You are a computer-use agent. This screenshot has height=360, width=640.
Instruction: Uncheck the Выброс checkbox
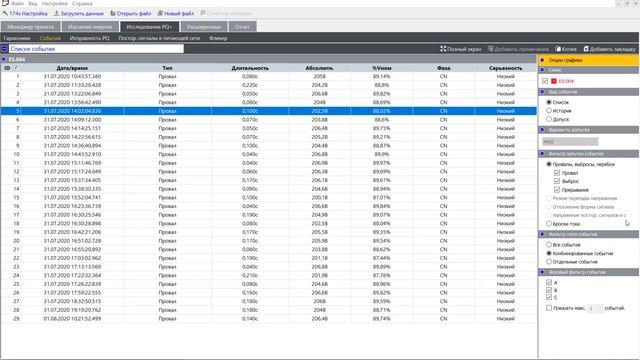tap(557, 181)
